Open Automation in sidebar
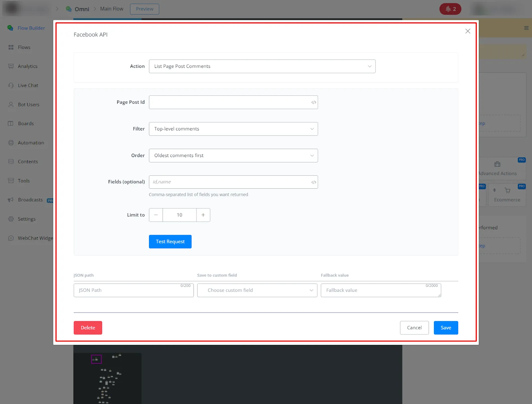532x404 pixels. click(31, 143)
